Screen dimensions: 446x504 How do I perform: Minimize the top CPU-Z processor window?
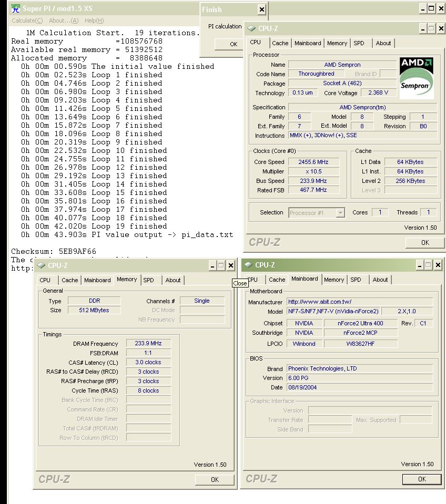click(423, 28)
